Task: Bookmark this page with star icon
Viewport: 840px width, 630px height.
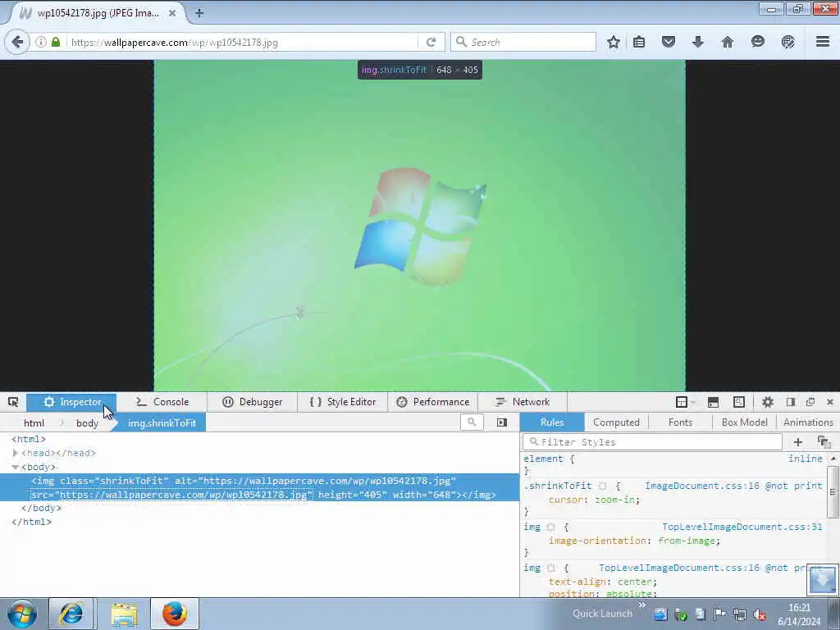Action: [614, 42]
